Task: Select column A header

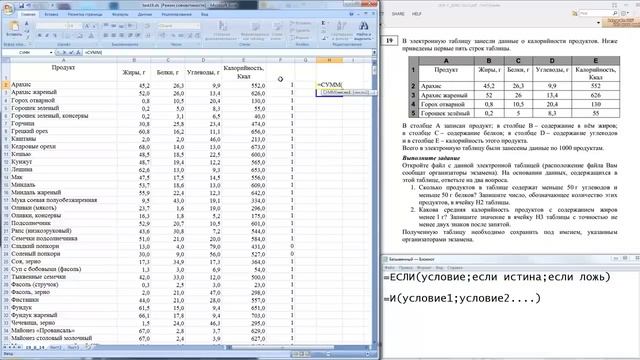Action: [63, 60]
